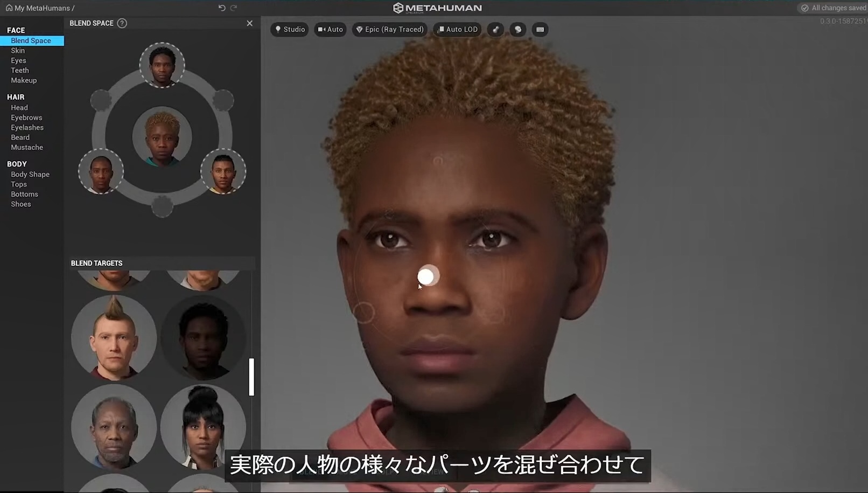Pick the mohawk man blend target
This screenshot has width=868, height=493.
click(x=114, y=337)
